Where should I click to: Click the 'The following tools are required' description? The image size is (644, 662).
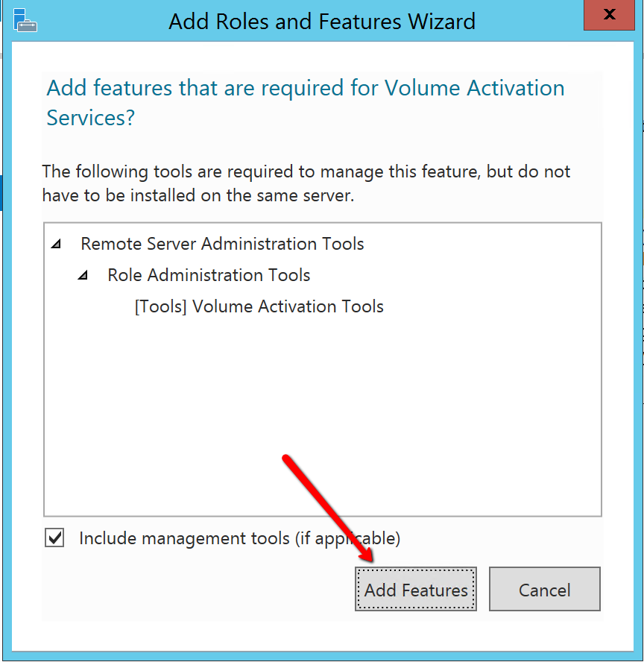[x=306, y=171]
